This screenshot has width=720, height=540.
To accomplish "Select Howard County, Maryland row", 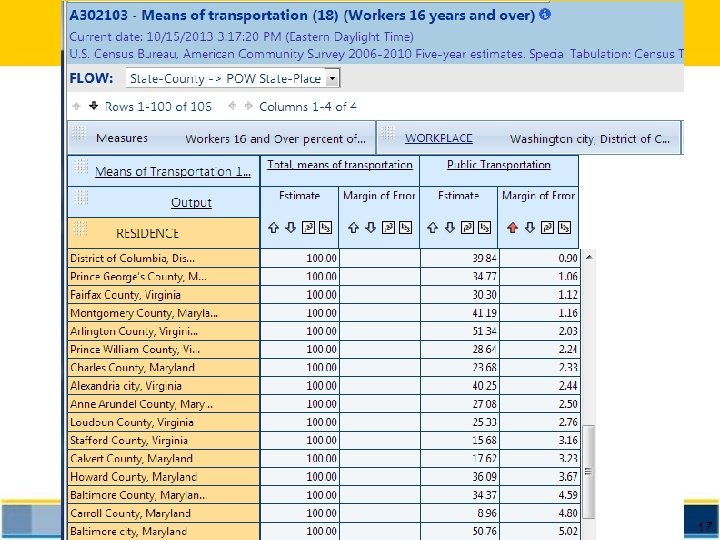I will [x=163, y=477].
